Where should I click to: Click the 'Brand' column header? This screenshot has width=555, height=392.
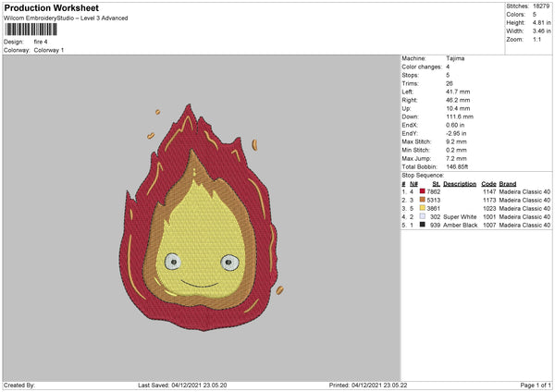pos(508,184)
